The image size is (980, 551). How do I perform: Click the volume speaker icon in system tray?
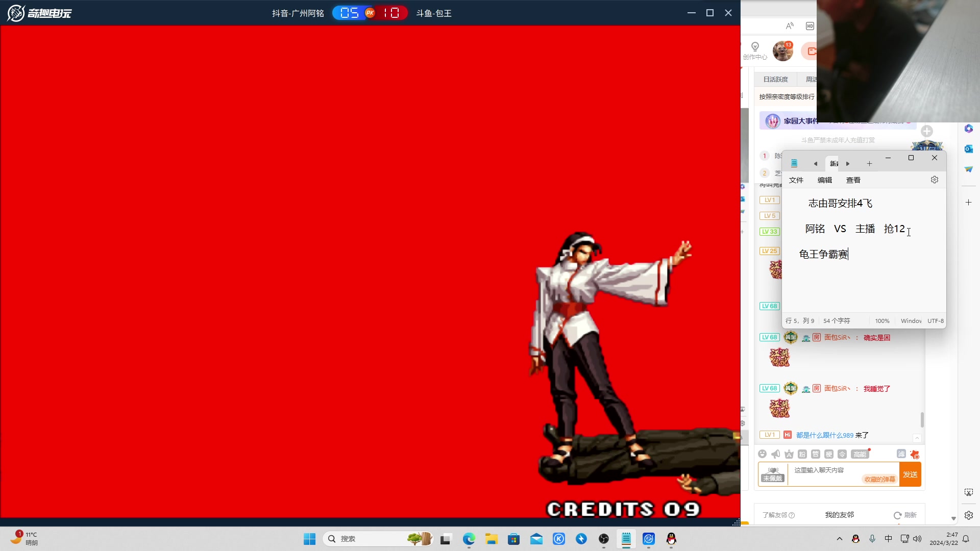tap(917, 539)
